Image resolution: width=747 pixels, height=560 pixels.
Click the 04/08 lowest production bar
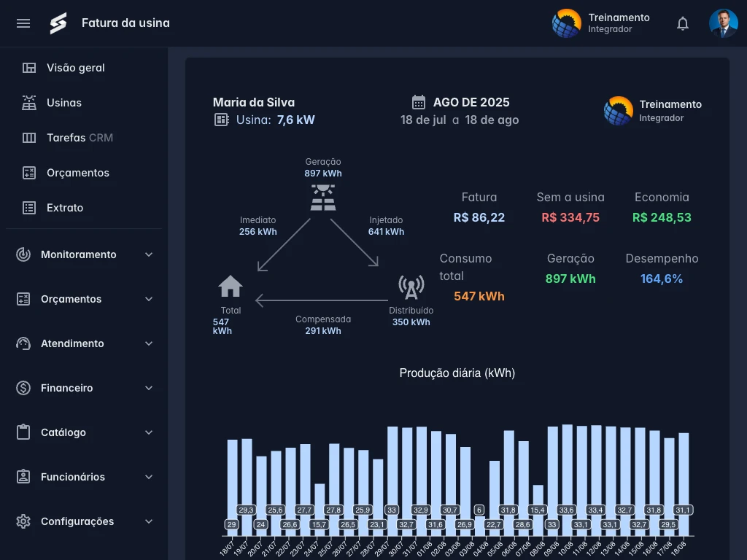479,526
